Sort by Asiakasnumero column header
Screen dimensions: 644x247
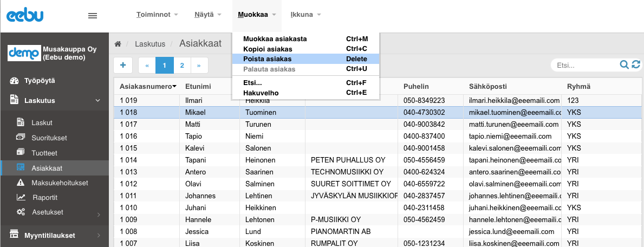pyautogui.click(x=148, y=86)
